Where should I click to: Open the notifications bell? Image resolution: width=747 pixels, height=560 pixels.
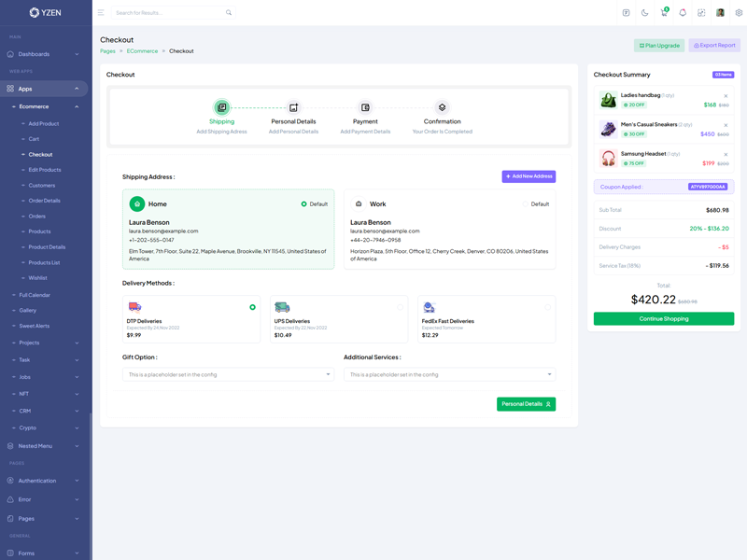[683, 13]
